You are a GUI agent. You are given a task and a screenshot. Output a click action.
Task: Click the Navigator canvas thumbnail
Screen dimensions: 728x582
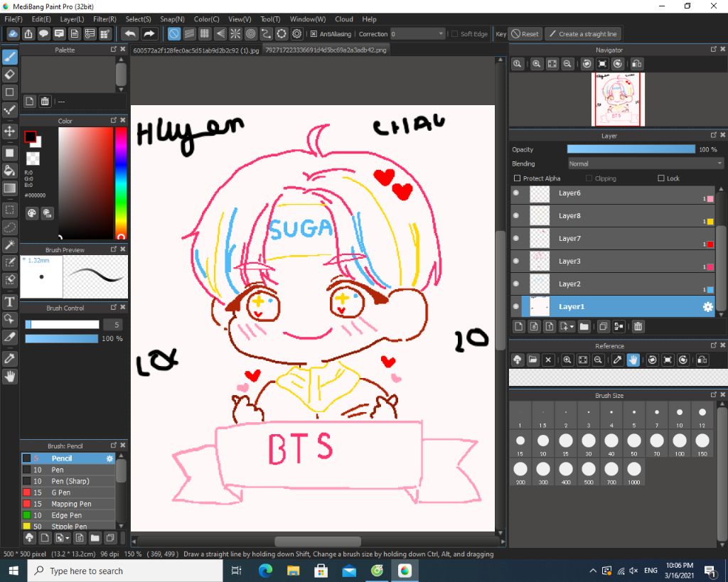618,99
